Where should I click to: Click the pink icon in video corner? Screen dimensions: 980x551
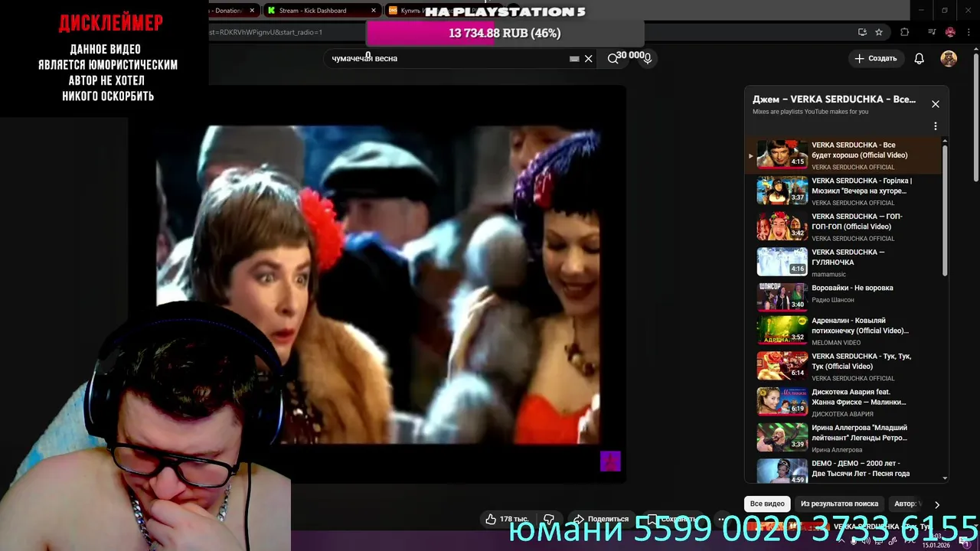tap(610, 461)
